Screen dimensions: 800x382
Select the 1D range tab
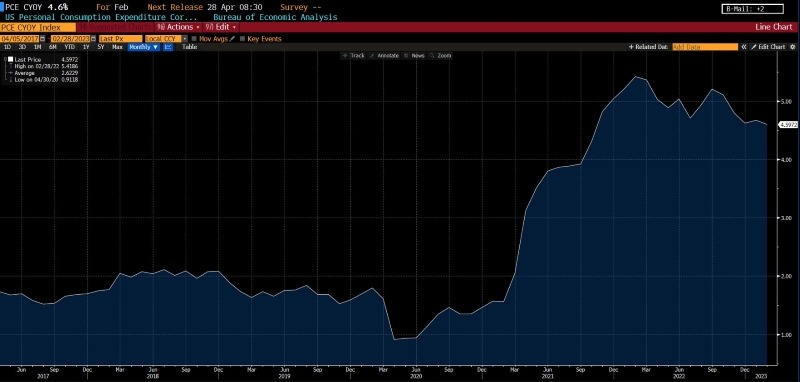pos(8,47)
